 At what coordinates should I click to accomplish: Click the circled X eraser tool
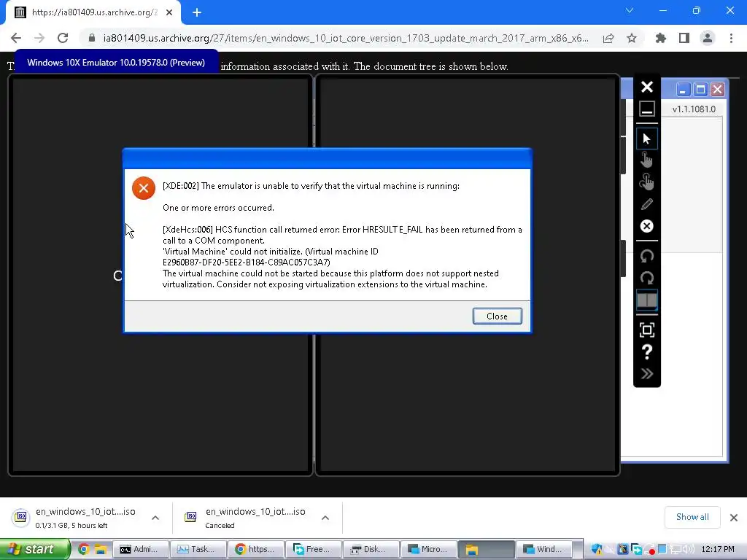(x=646, y=226)
